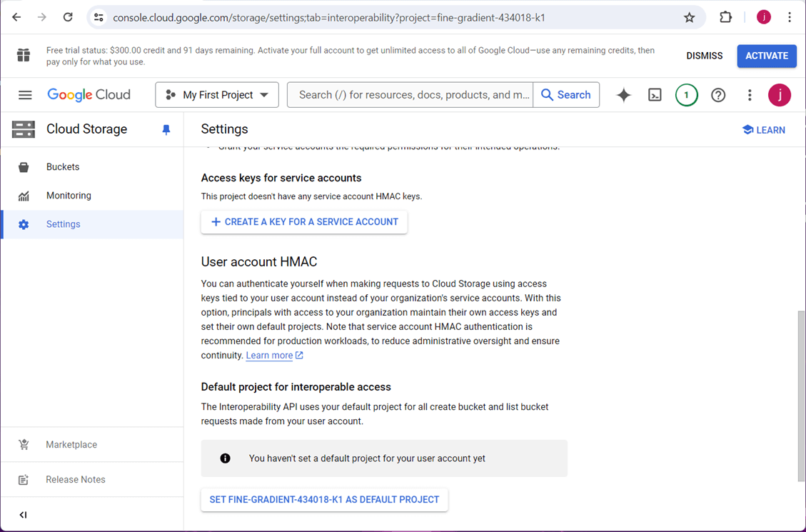
Task: Click Create a Key for a Service Account
Action: click(304, 222)
